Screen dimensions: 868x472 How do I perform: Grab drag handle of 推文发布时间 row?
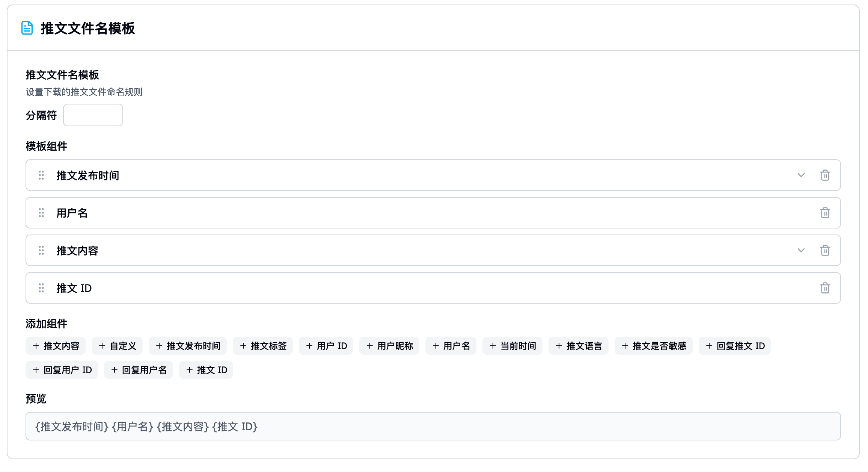[41, 175]
